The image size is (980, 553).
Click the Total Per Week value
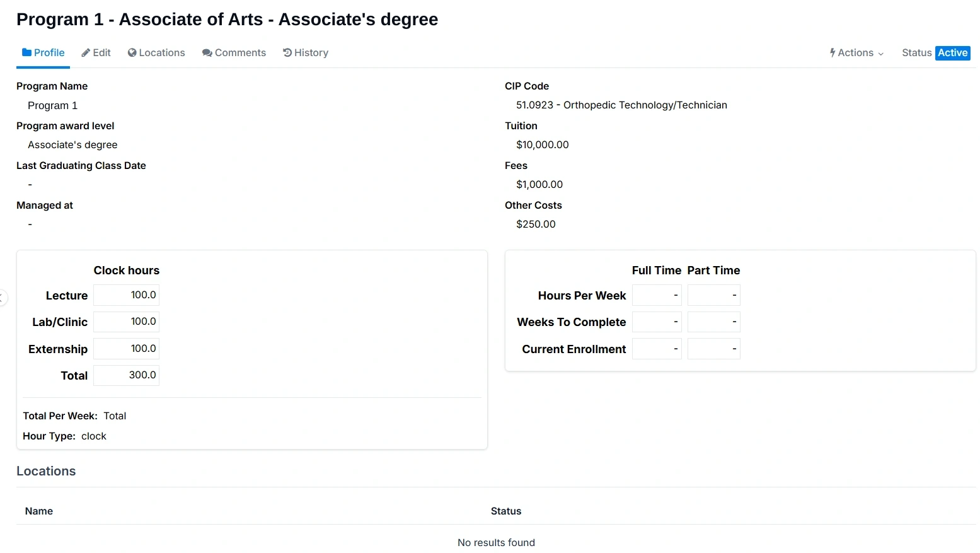click(x=115, y=416)
